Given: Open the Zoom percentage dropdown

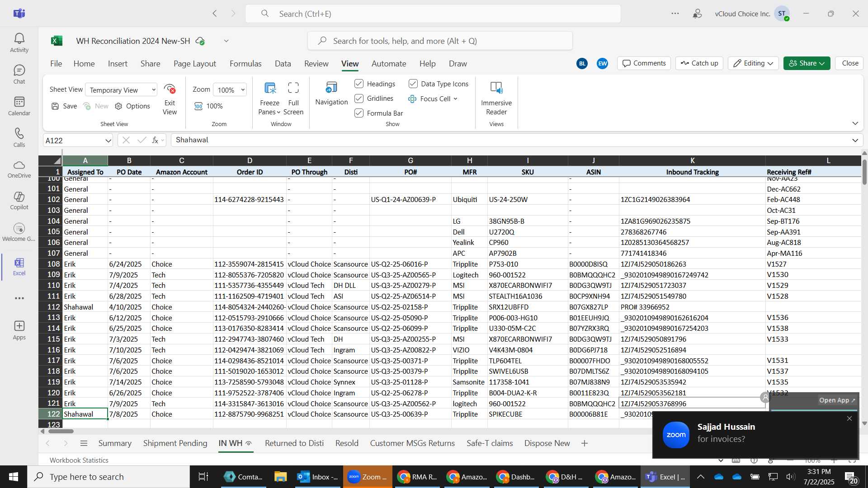Looking at the screenshot, I should coord(230,90).
